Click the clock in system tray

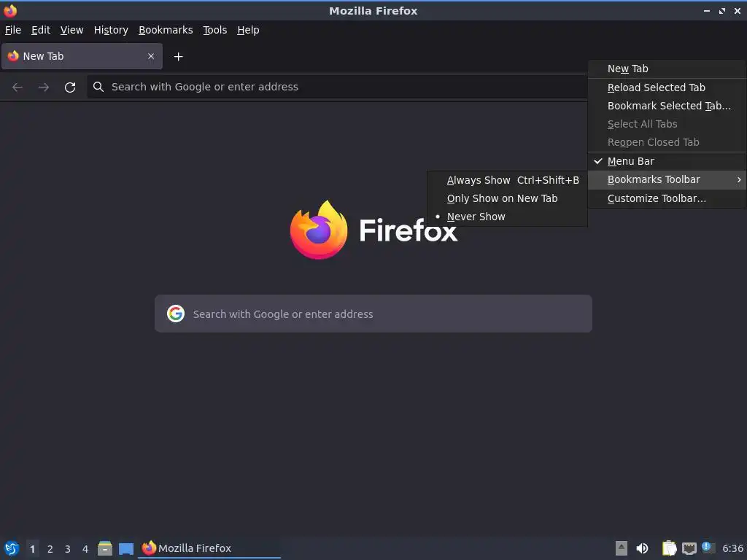click(x=732, y=548)
